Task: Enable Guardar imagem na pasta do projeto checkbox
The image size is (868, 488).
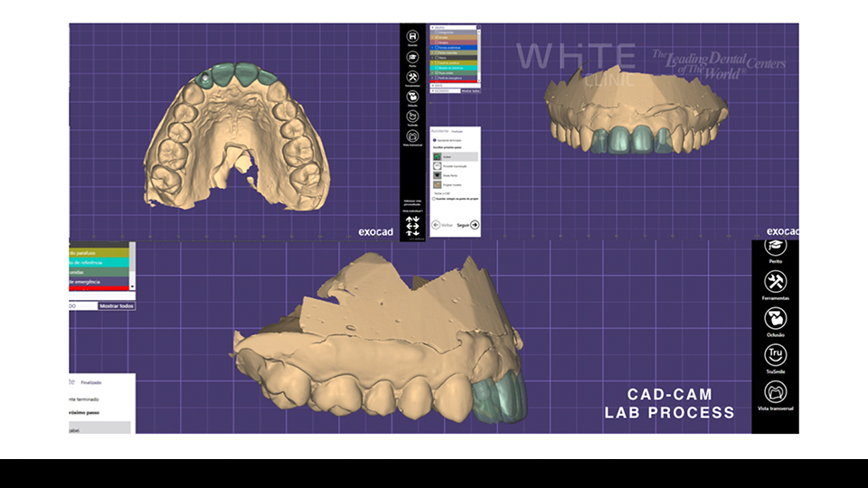Action: click(x=433, y=199)
